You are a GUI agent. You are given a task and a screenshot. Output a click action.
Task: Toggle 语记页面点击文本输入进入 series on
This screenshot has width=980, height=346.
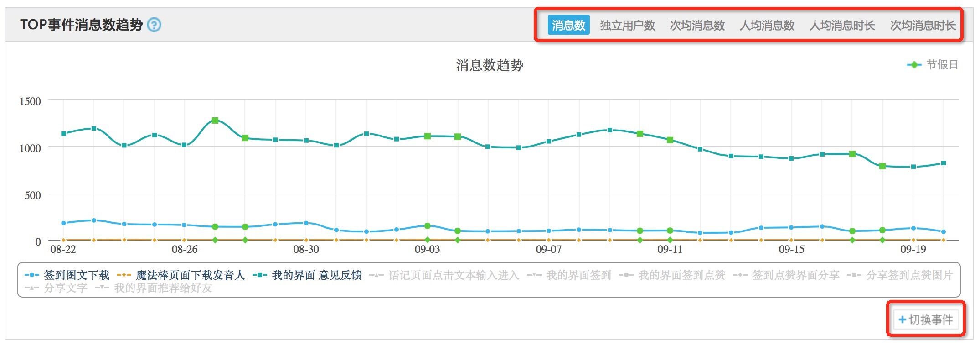pyautogui.click(x=454, y=275)
